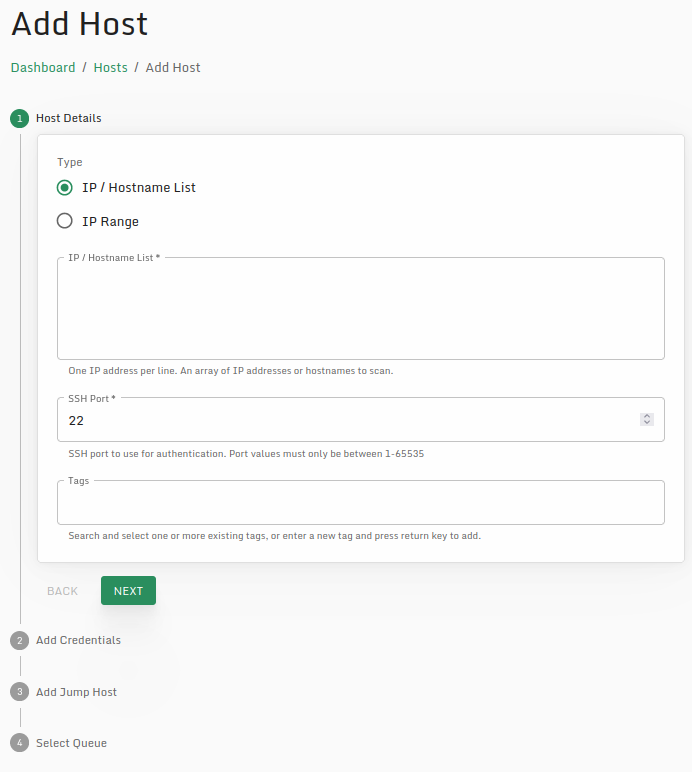Select the IP Range radio button
Viewport: 692px width, 772px height.
(64, 221)
